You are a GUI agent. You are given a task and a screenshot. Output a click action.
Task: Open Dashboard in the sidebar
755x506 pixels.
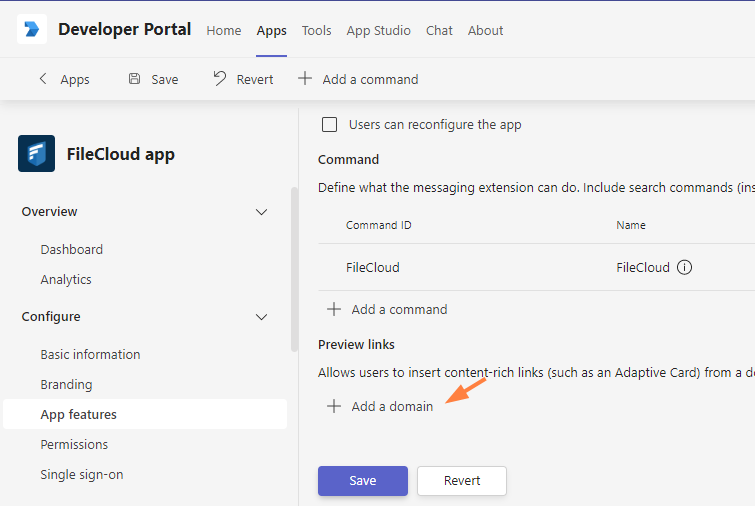(x=71, y=249)
